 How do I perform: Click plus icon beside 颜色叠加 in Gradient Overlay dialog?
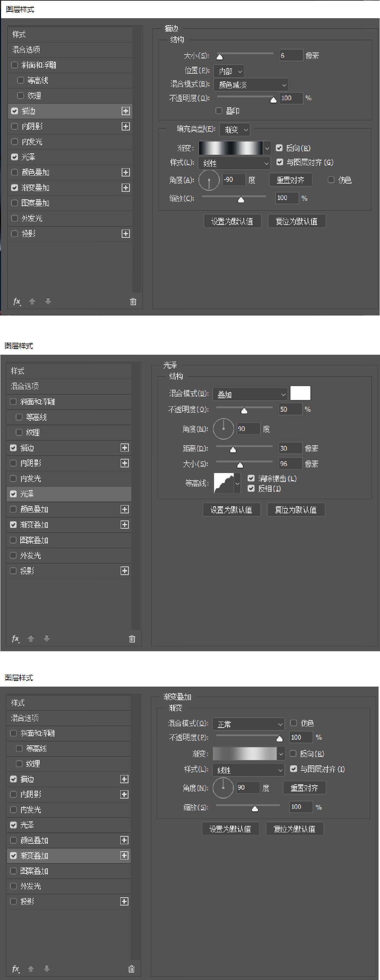click(x=124, y=840)
